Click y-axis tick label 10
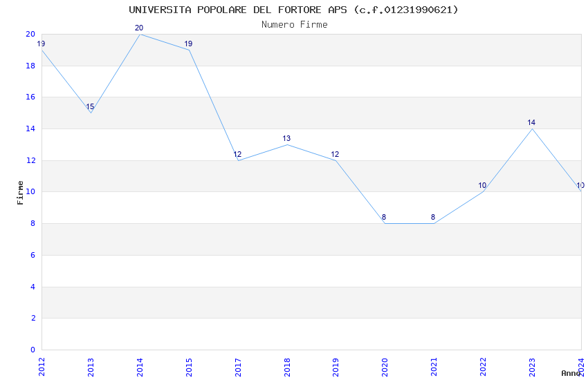 coord(30,191)
